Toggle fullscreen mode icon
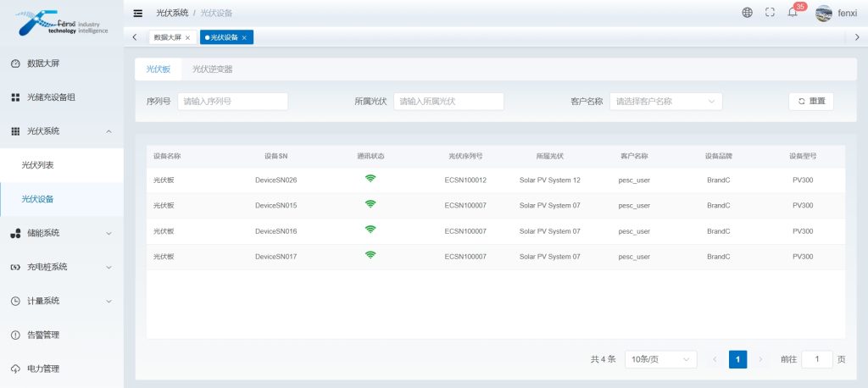Image resolution: width=868 pixels, height=388 pixels. coord(770,13)
